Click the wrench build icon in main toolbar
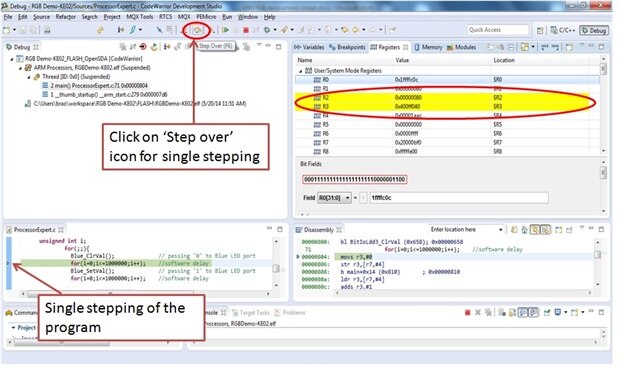The width and height of the screenshot is (620, 372). click(x=100, y=30)
